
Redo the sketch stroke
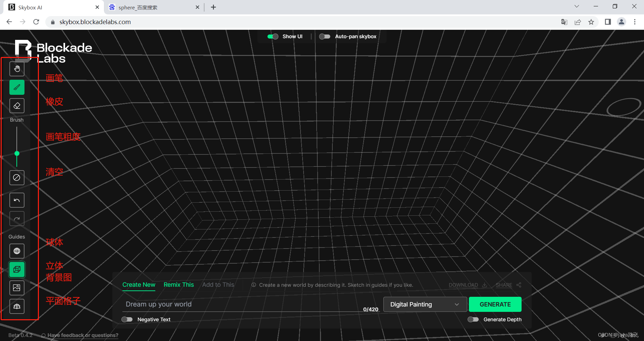coord(17,219)
